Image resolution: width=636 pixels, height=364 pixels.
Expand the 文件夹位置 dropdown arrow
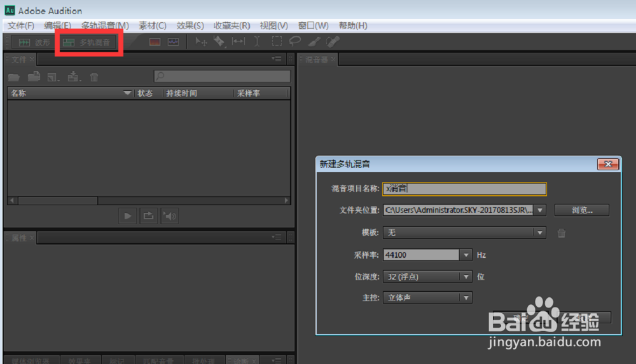tap(540, 210)
